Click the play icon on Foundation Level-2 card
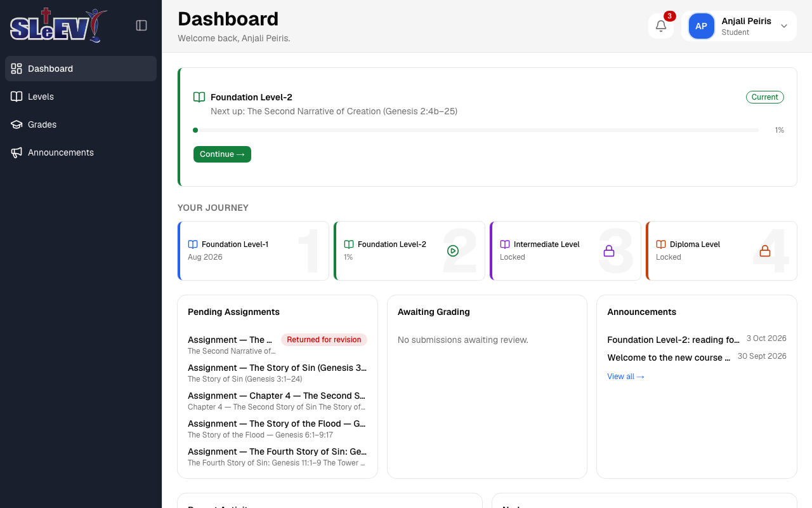 pos(453,251)
